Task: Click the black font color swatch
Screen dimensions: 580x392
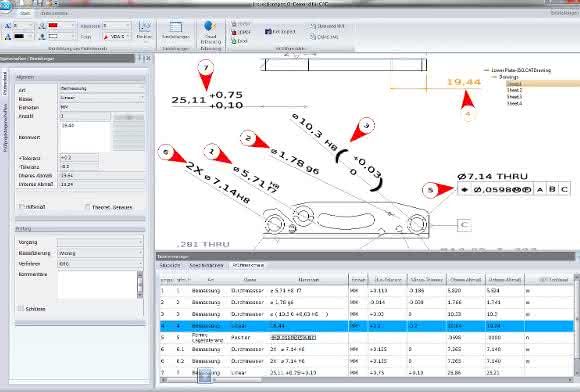Action: (x=19, y=36)
